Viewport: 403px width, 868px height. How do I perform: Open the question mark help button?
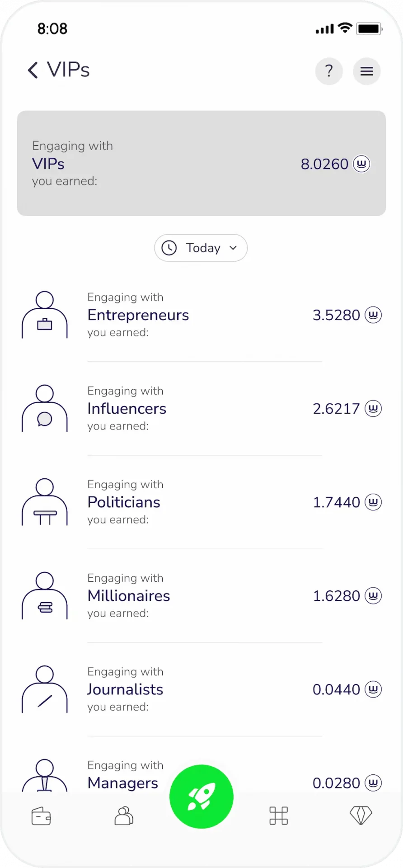[x=329, y=71]
